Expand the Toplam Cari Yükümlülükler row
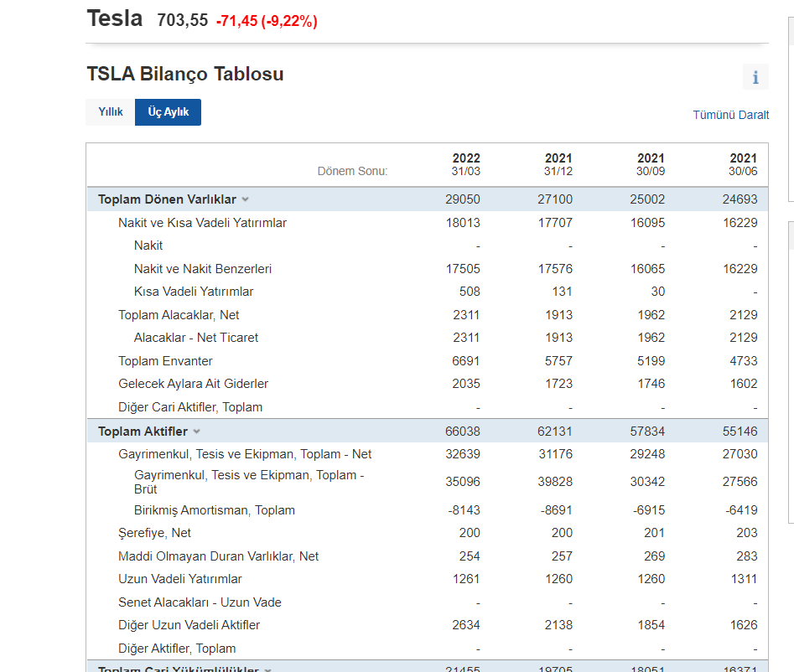The height and width of the screenshot is (672, 794). coord(267,669)
